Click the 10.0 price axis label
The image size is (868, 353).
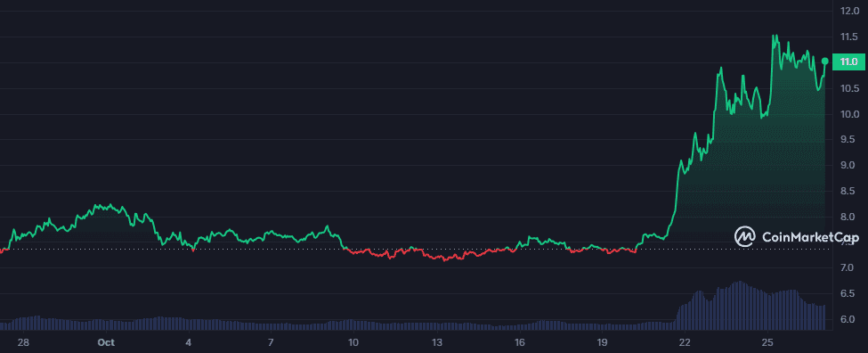849,114
